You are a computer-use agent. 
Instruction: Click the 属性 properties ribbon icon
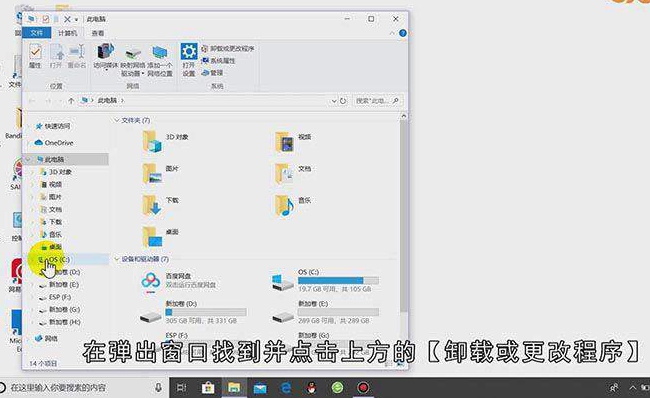[35, 56]
